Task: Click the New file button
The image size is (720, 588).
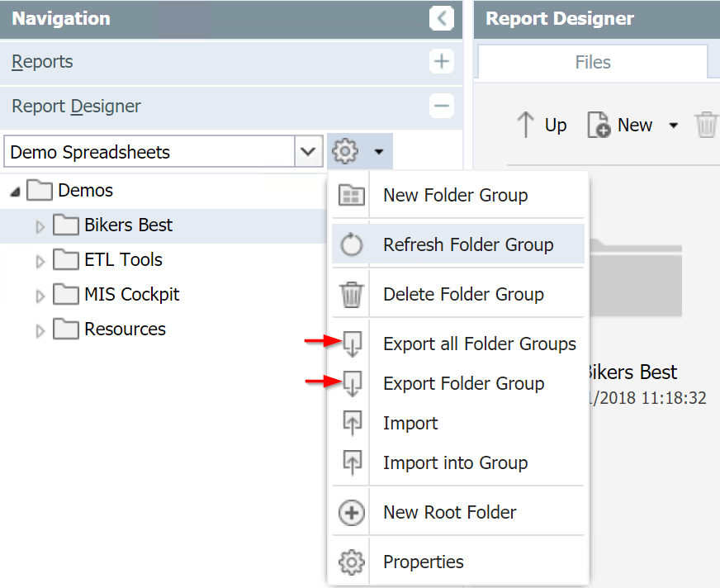Action: [620, 125]
